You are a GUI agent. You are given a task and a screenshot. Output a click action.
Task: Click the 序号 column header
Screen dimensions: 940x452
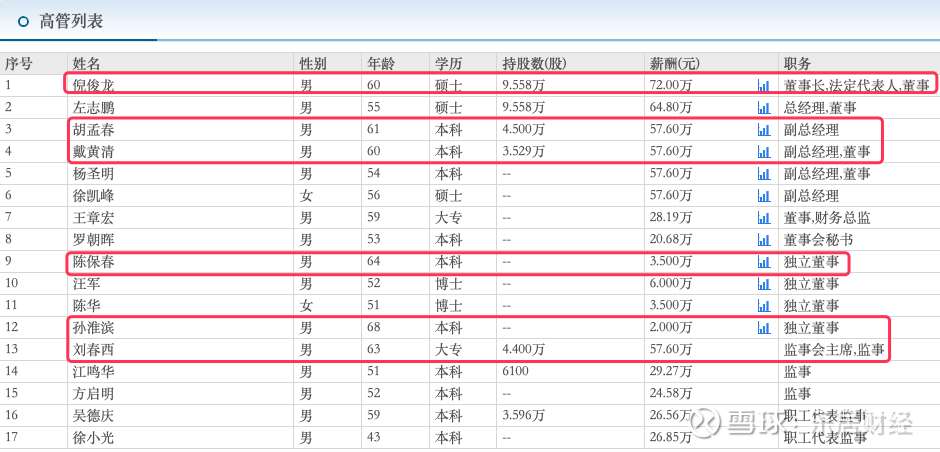pos(19,63)
